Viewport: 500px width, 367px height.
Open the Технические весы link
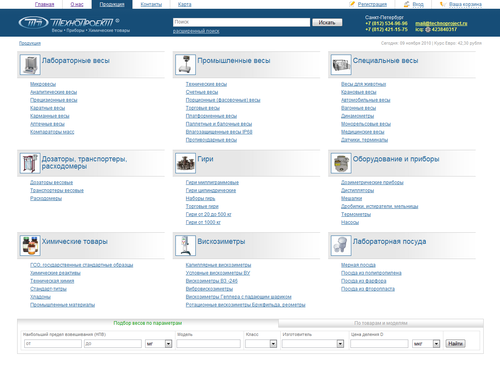(x=206, y=84)
